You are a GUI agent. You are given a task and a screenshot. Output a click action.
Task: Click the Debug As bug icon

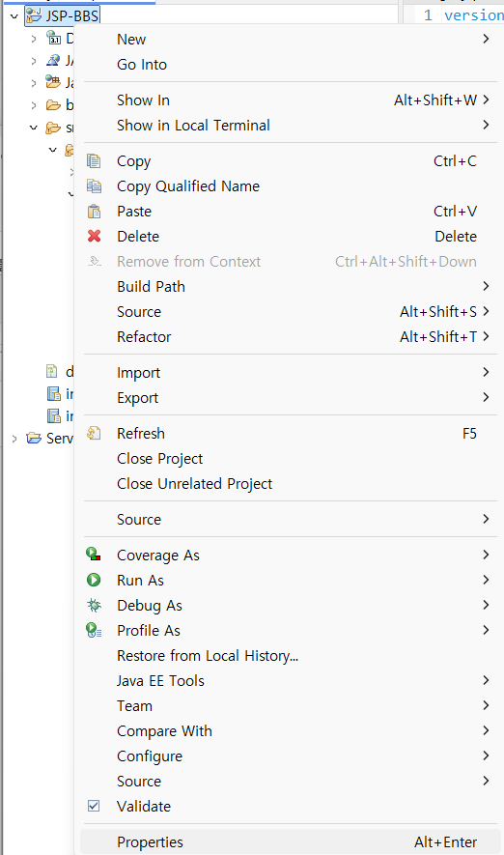94,605
